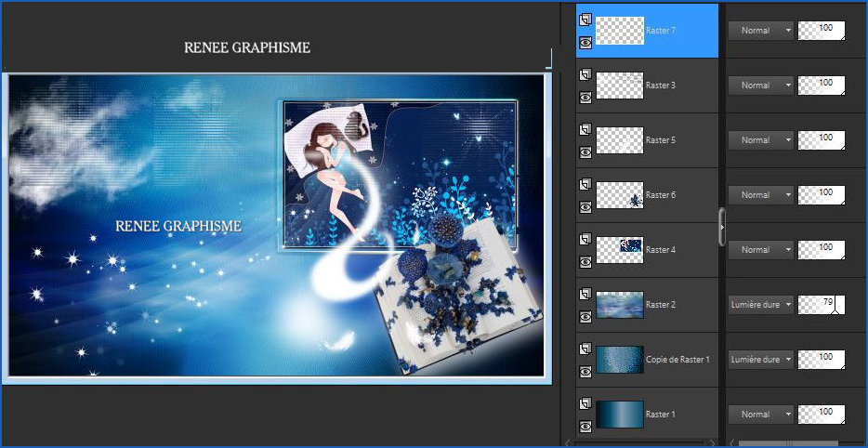This screenshot has height=448, width=868.
Task: Click the layer type icon of Raster 7
Action: click(x=585, y=20)
